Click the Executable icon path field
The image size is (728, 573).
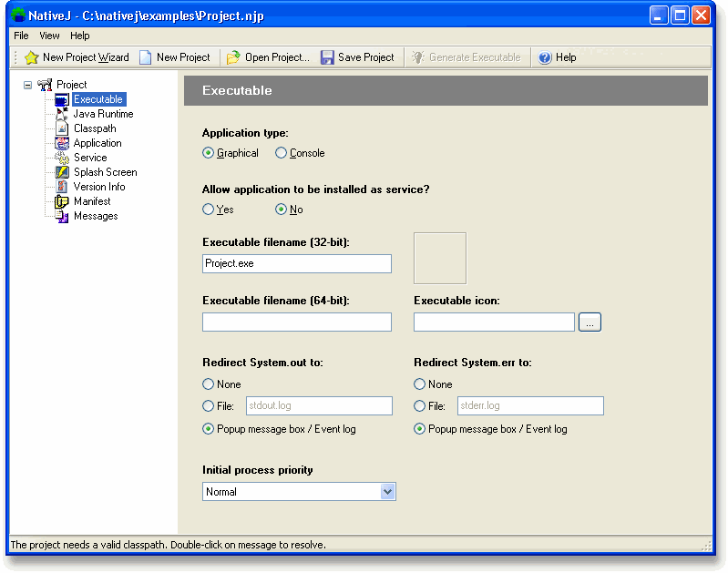pos(494,322)
